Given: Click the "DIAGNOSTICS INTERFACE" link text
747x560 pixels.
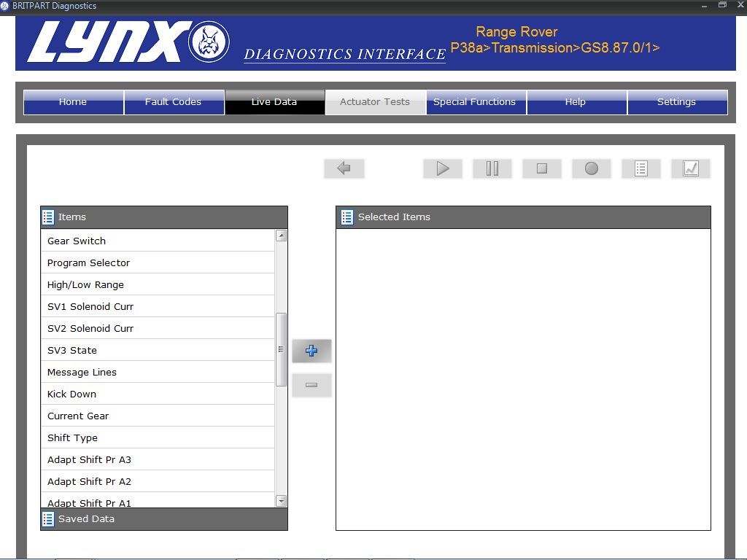Looking at the screenshot, I should coord(344,54).
